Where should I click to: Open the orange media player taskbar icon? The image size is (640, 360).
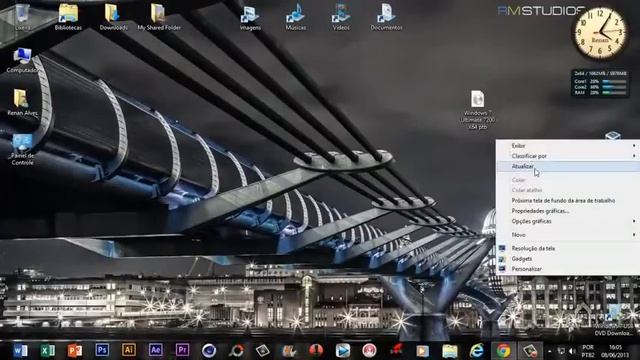(x=423, y=350)
